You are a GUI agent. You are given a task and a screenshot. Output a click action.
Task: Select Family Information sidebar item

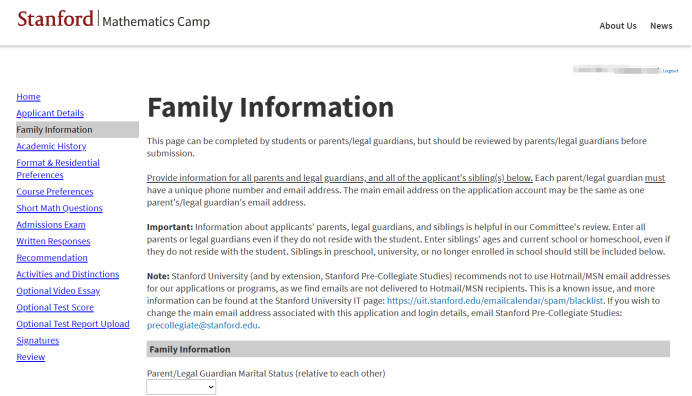point(77,130)
